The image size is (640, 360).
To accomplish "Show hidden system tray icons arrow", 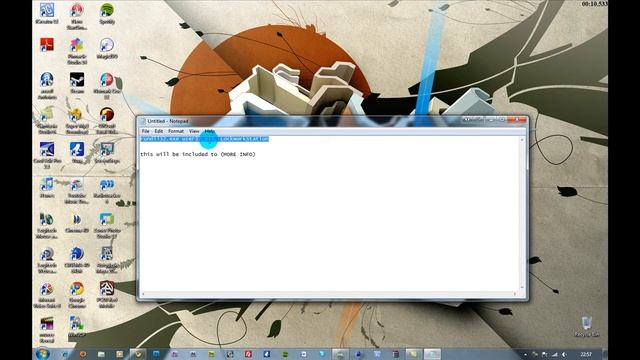I will [x=525, y=354].
